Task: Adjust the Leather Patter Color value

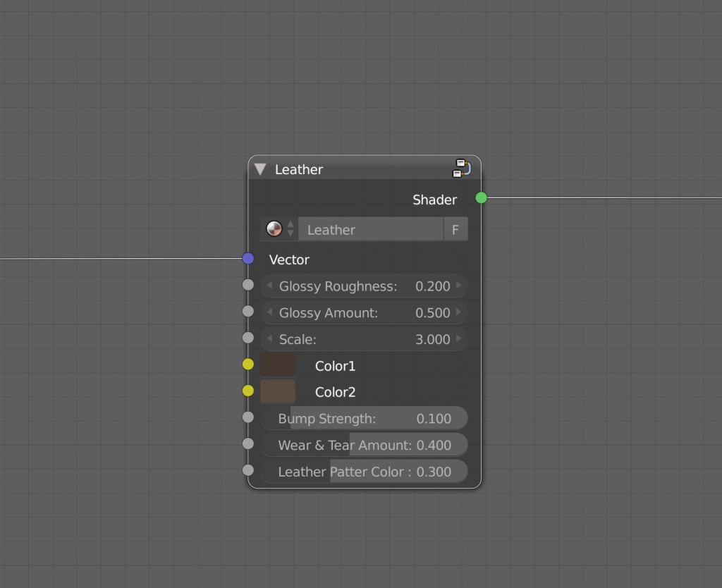Action: [x=364, y=471]
